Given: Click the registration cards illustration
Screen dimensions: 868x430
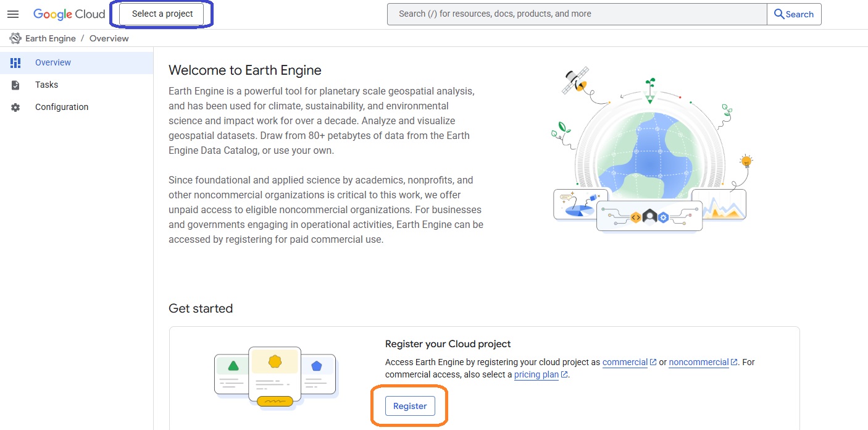Looking at the screenshot, I should tap(275, 377).
